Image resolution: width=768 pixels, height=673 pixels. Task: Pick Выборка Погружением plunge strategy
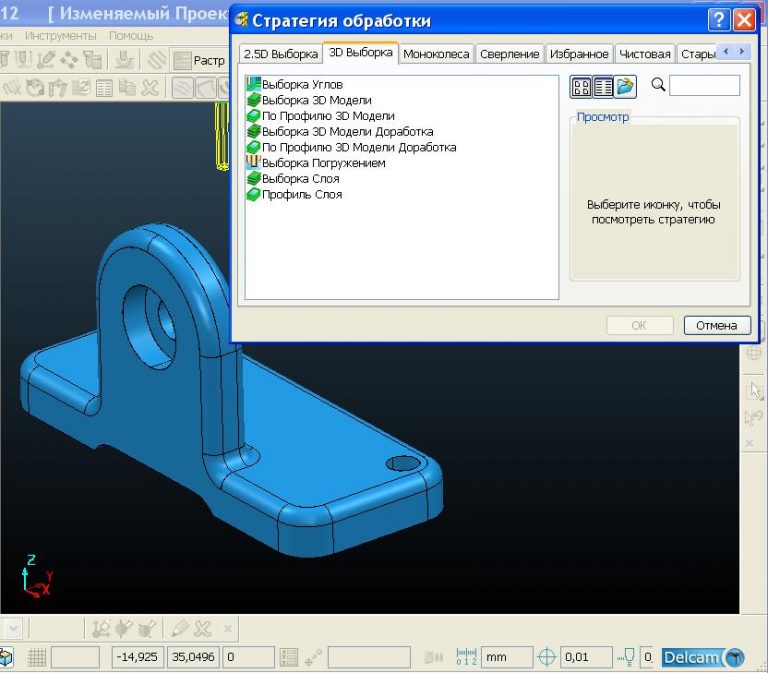pos(323,163)
